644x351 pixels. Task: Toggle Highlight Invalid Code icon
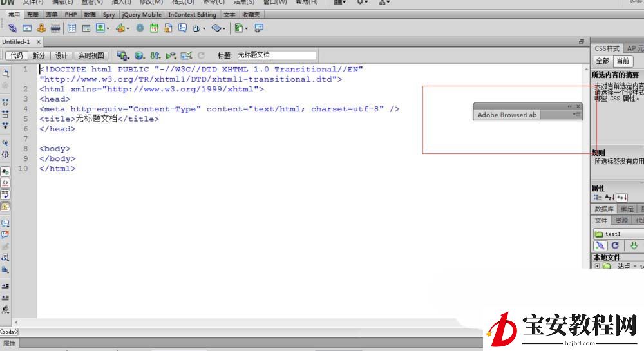point(5,183)
